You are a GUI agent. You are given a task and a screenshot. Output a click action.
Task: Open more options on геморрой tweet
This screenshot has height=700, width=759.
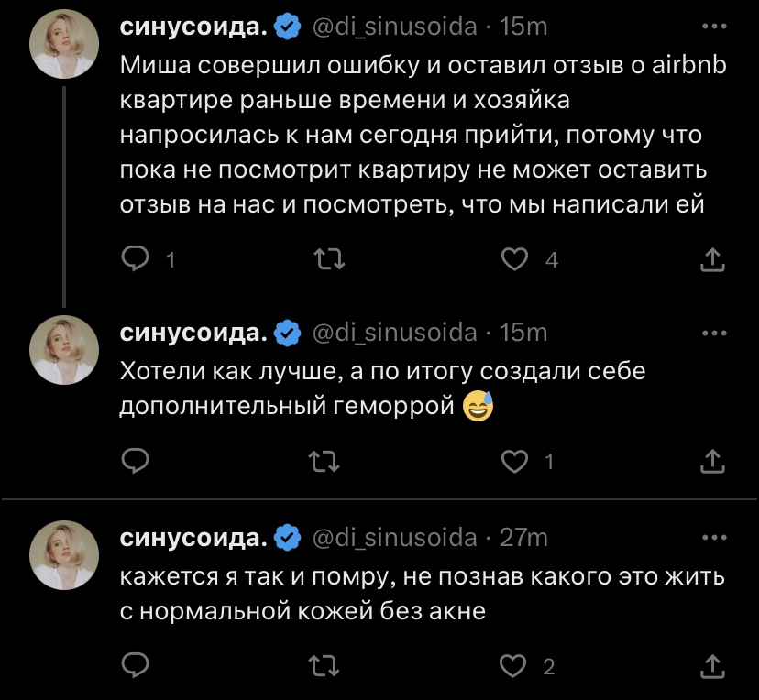coord(712,333)
